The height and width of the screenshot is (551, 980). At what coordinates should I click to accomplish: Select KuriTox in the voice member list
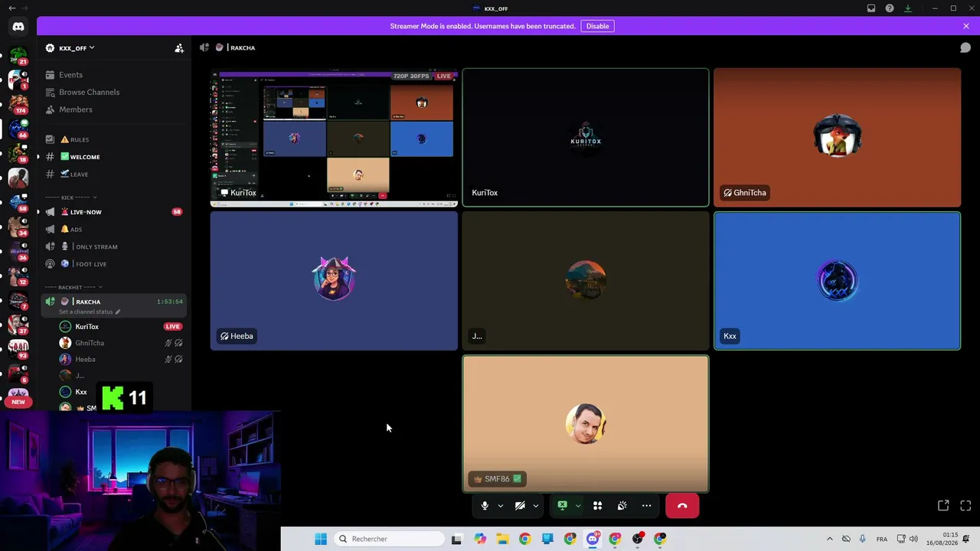coord(87,327)
